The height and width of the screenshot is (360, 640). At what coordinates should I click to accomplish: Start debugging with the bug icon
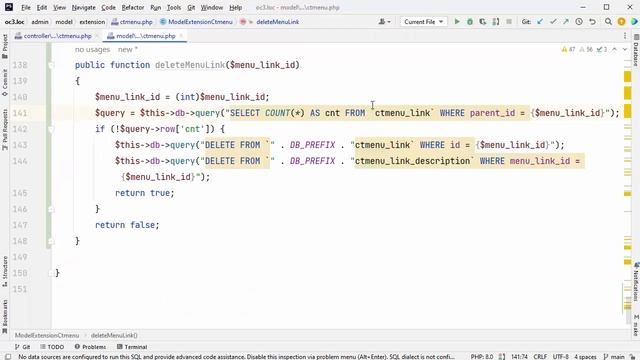(470, 22)
